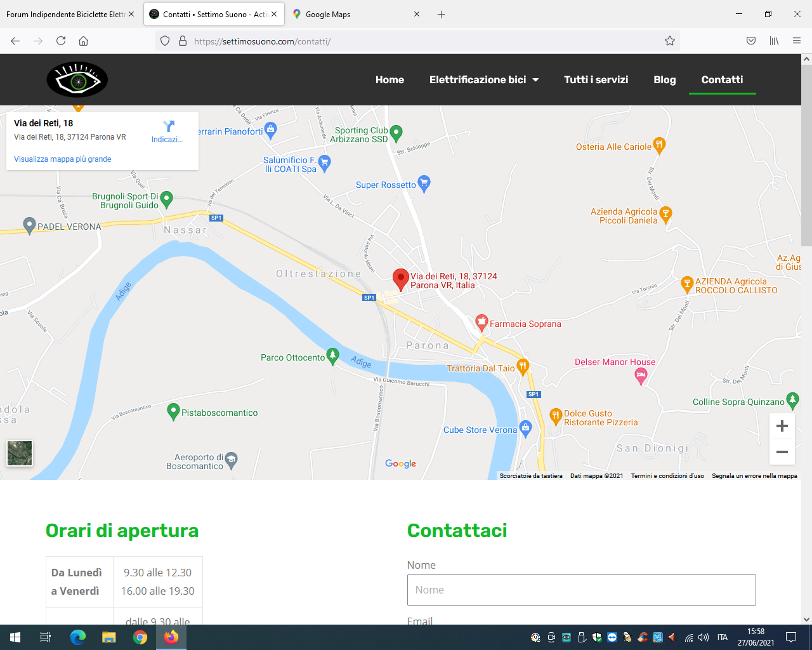Select Colline Sopra Quinzano marker
Viewport: 812px width, 650px height.
pyautogui.click(x=792, y=400)
